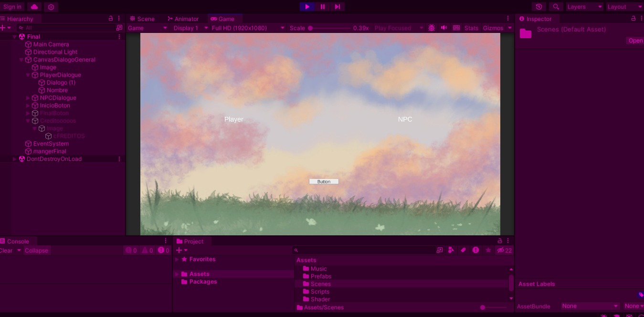
Task: Open the Display 1 dropdown
Action: (x=190, y=28)
